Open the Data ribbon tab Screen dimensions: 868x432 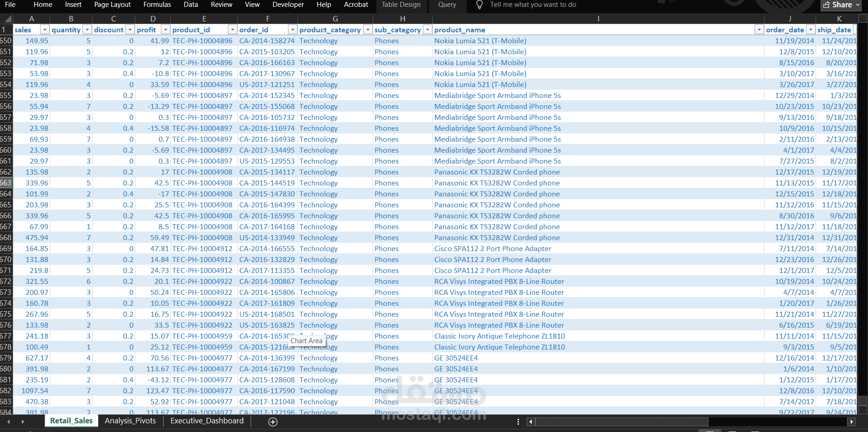(190, 5)
